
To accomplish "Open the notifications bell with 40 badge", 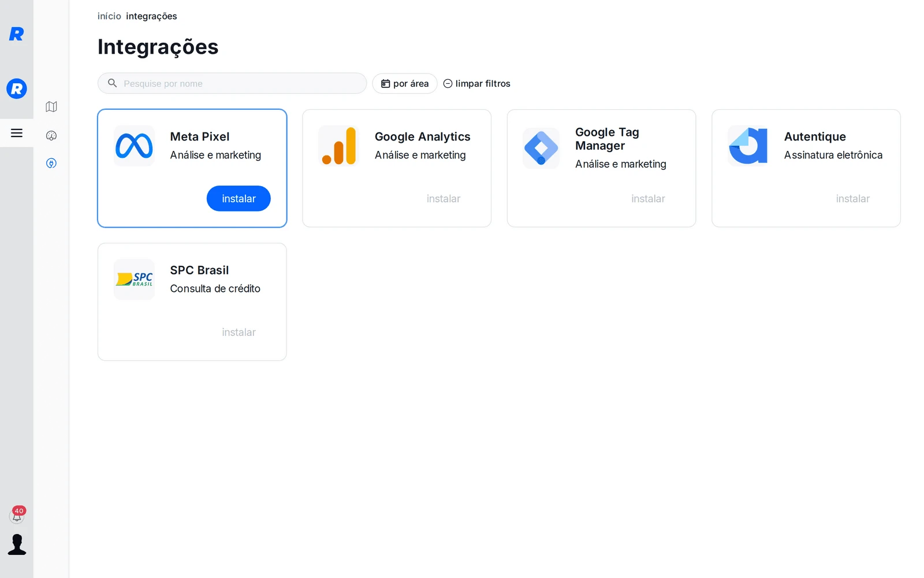I will 17,514.
